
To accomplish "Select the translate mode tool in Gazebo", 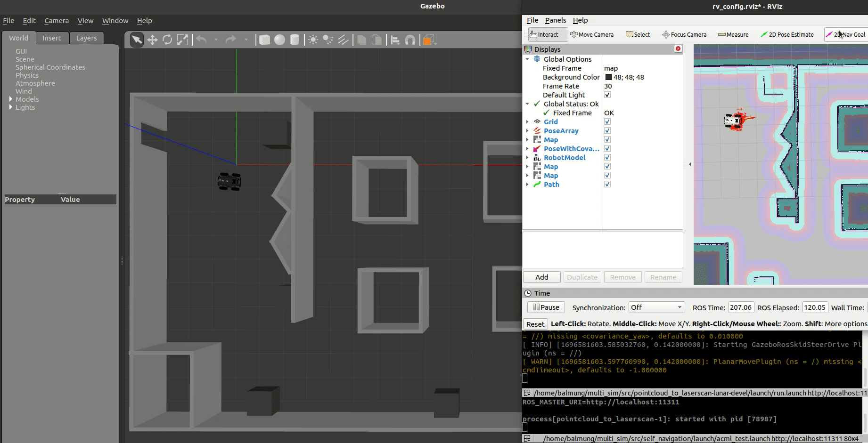I will point(152,40).
